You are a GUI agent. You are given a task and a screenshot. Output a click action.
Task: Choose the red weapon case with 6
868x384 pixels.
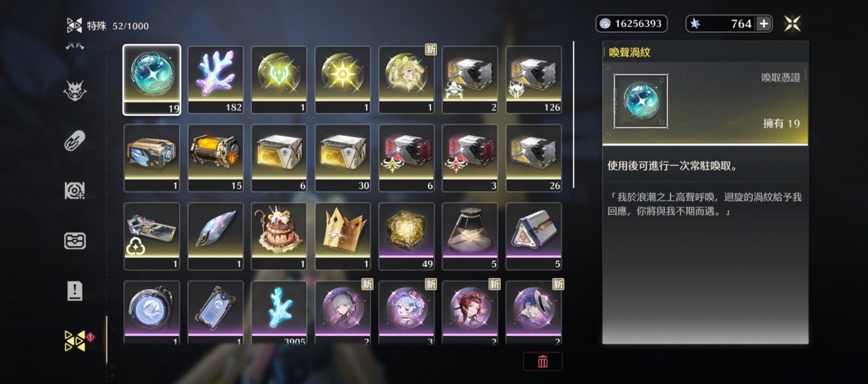[406, 158]
